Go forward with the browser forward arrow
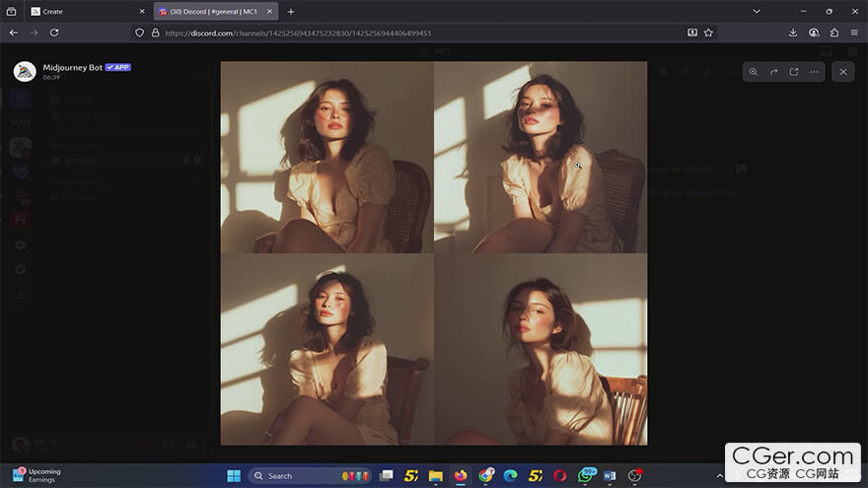The width and height of the screenshot is (868, 488). point(34,33)
